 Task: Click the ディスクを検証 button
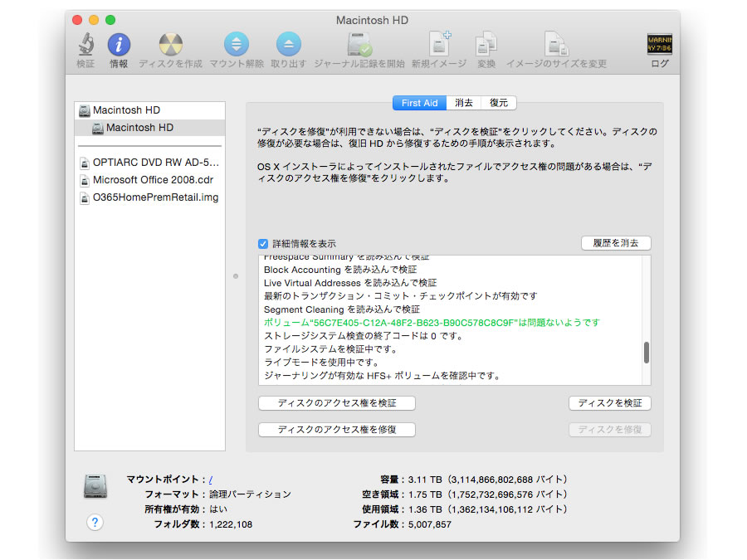pyautogui.click(x=610, y=403)
